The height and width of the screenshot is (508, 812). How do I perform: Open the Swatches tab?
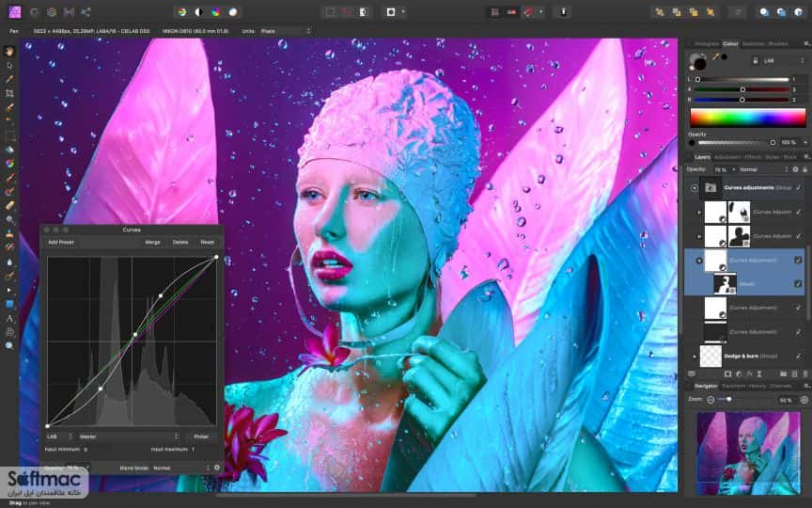coord(753,44)
